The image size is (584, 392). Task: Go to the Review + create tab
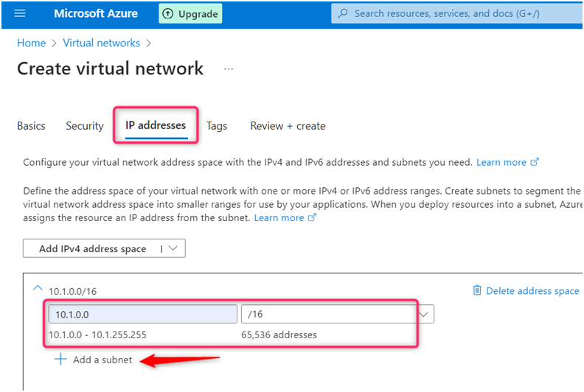coord(288,126)
